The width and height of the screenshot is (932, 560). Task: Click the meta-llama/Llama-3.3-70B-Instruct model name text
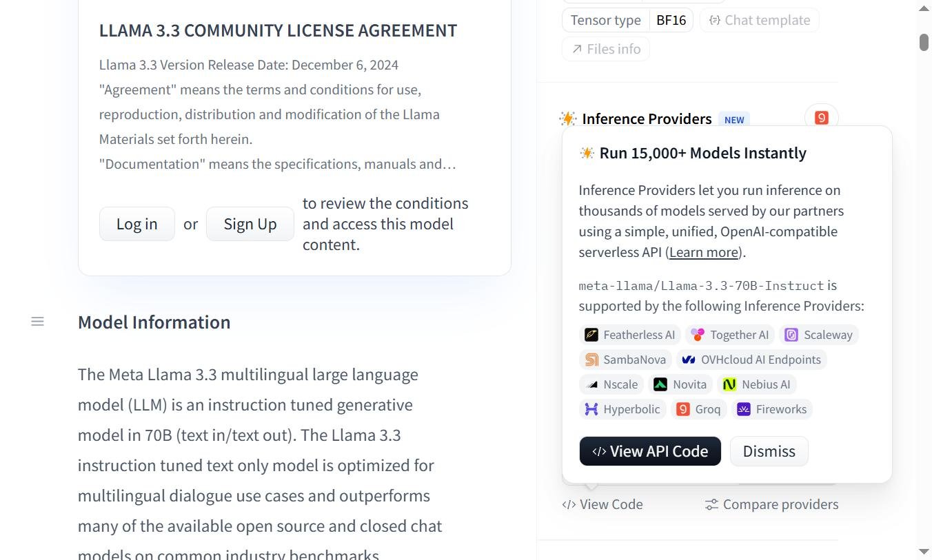701,285
